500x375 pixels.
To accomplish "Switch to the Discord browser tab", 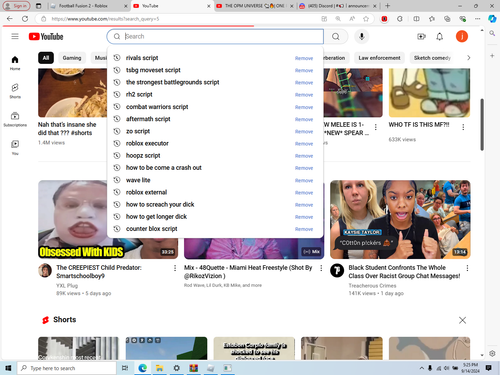I will tap(338, 6).
